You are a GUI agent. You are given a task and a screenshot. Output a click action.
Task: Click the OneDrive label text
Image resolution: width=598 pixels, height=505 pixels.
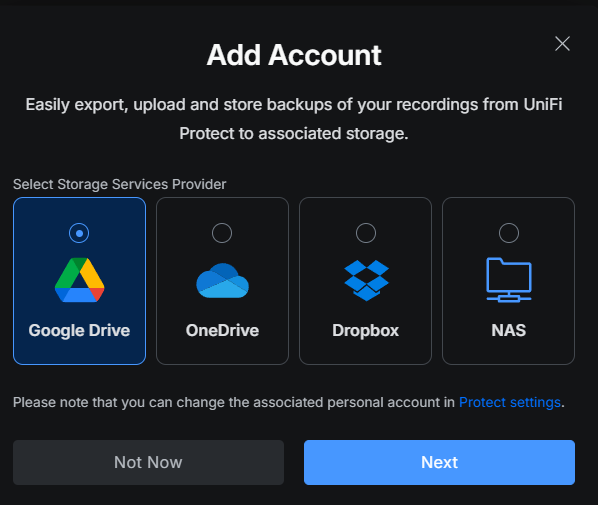coord(222,331)
